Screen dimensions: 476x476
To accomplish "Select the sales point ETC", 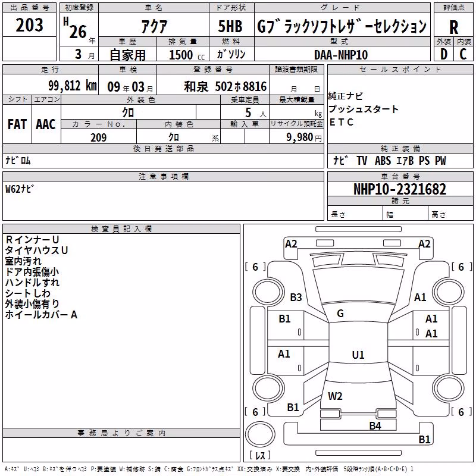I will pyautogui.click(x=341, y=122).
